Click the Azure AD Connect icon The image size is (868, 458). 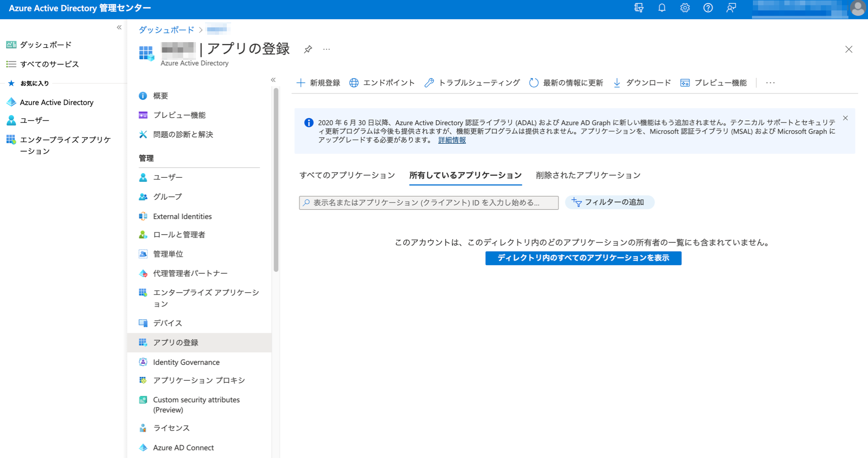pyautogui.click(x=143, y=448)
